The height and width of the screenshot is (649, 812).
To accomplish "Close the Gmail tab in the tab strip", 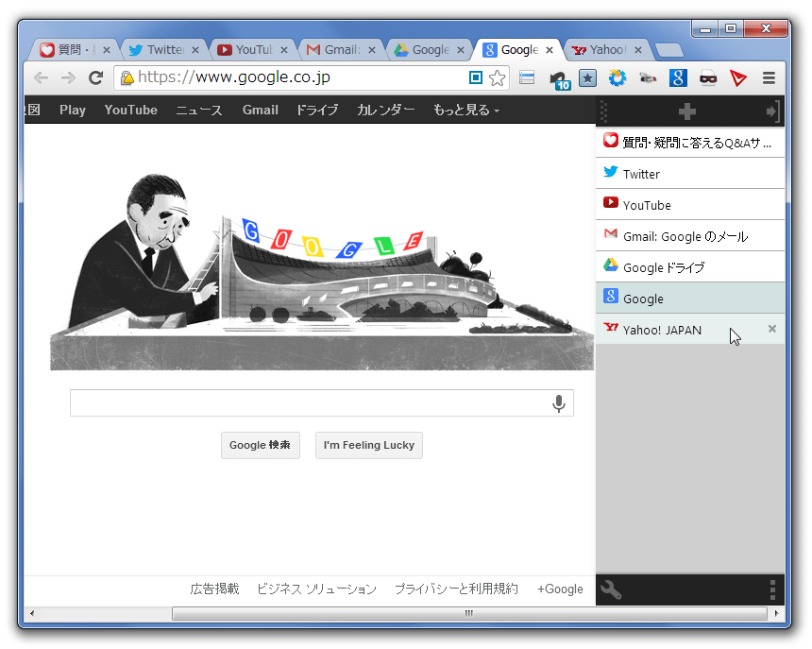I will click(372, 50).
